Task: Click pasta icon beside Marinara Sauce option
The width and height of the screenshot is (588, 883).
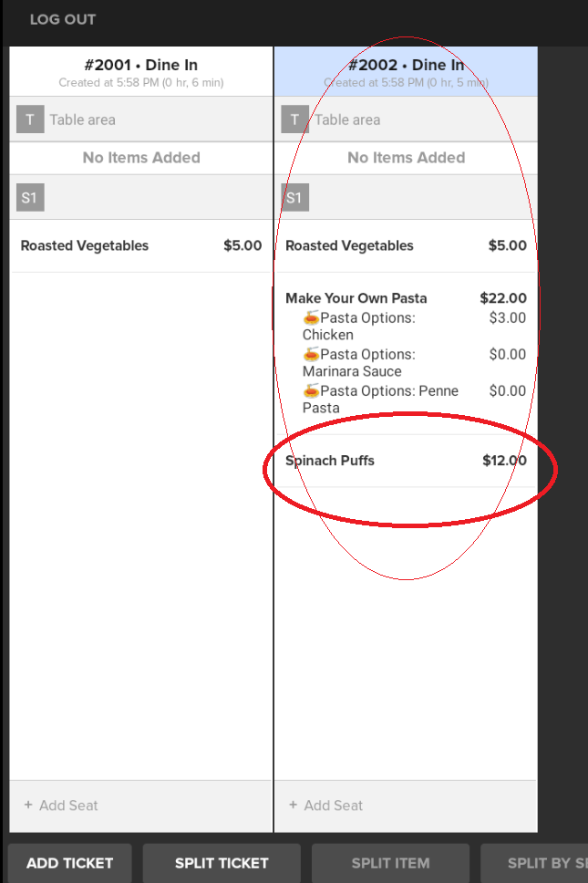Action: tap(311, 355)
